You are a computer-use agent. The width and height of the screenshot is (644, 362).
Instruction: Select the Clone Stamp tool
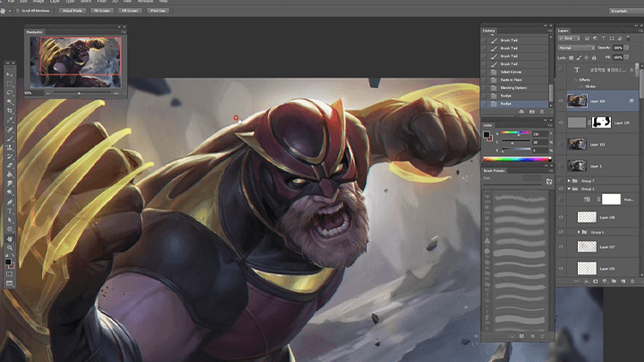coord(10,147)
